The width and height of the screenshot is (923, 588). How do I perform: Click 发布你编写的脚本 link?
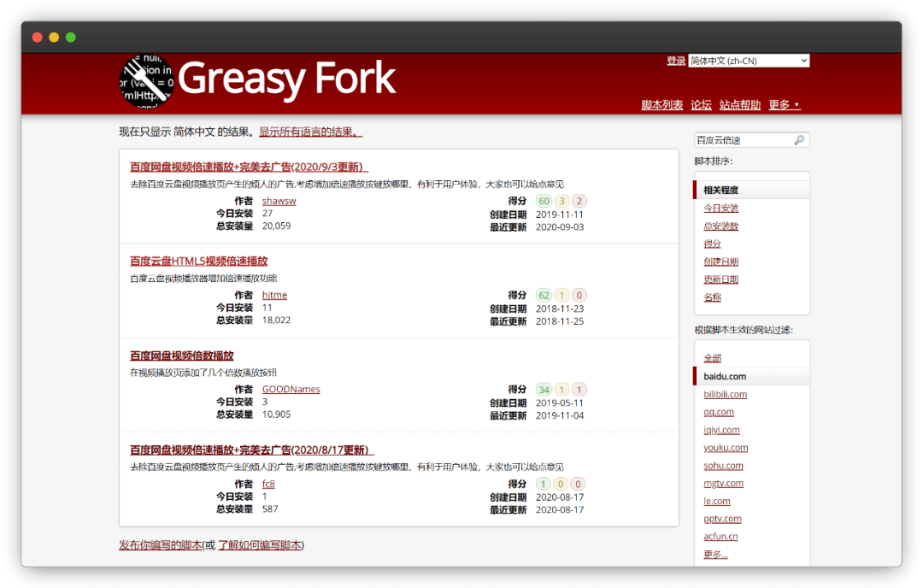coord(160,545)
